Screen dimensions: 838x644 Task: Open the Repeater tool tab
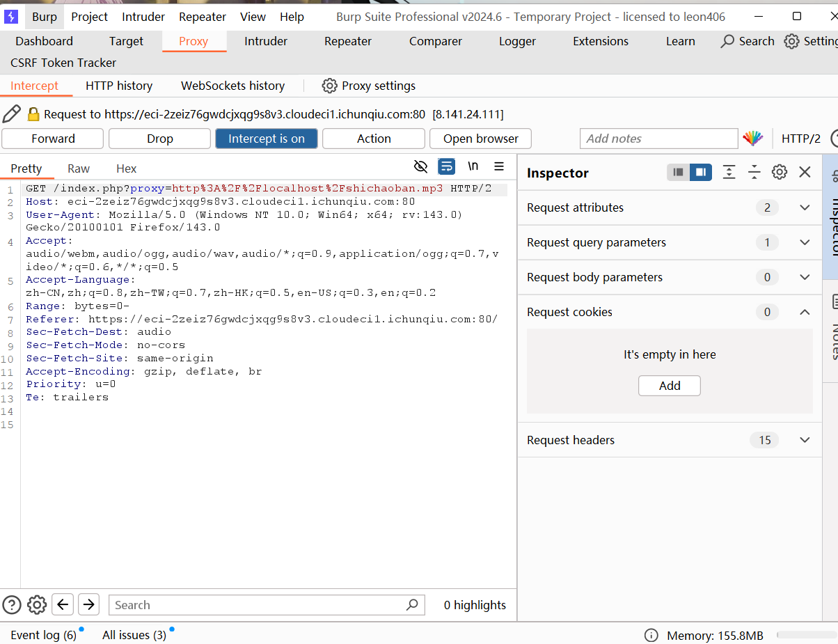(348, 41)
